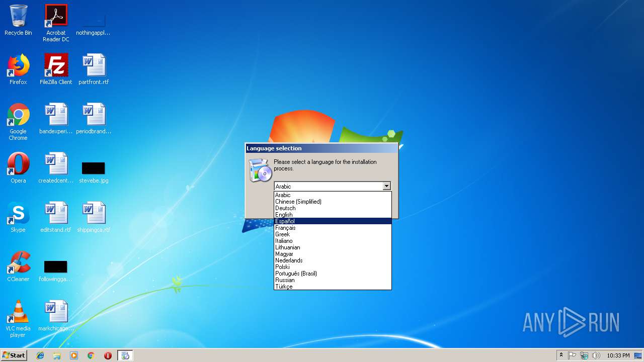Screen dimensions: 644x362
Task: Pick Magyar in the language list
Action: pyautogui.click(x=333, y=254)
